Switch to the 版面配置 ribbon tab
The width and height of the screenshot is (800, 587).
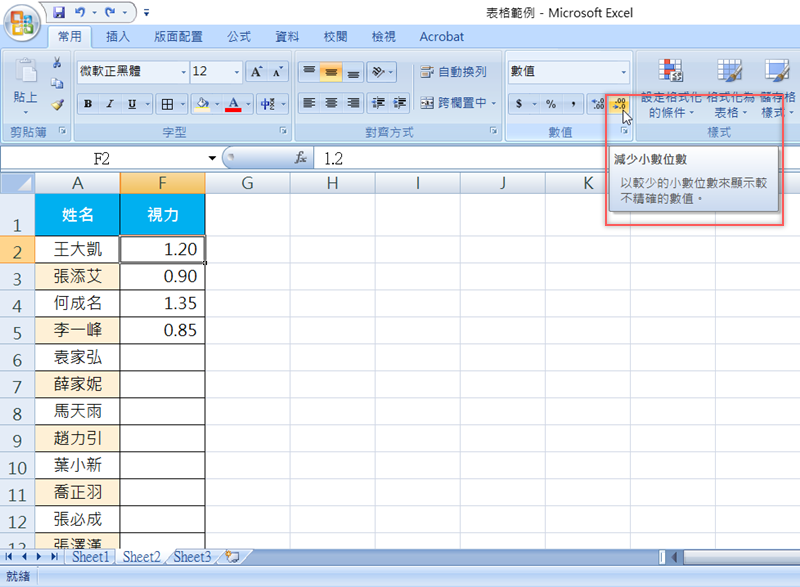point(179,37)
